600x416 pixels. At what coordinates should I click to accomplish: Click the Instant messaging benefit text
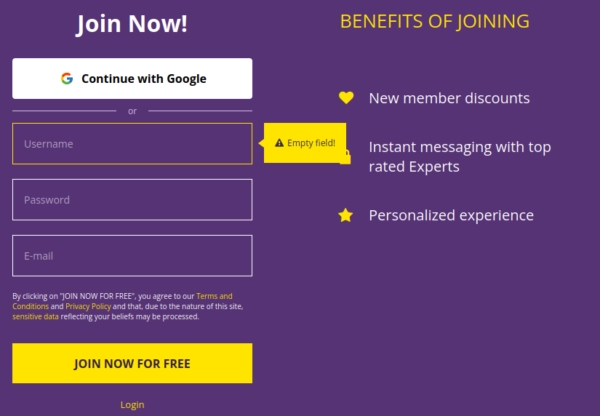pos(459,157)
